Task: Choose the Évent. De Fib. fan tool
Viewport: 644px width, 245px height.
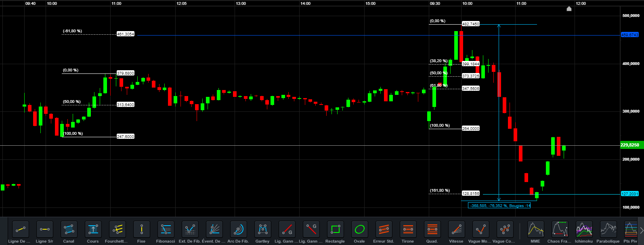Action: [214, 229]
